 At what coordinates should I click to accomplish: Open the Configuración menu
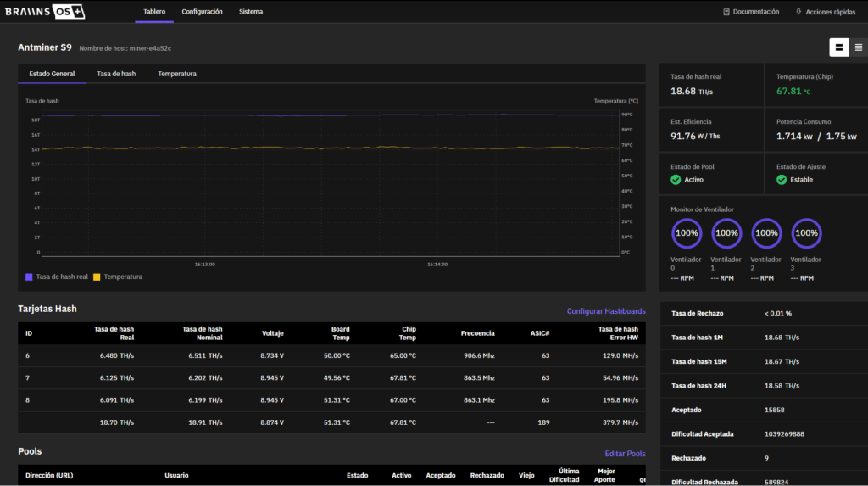(202, 12)
